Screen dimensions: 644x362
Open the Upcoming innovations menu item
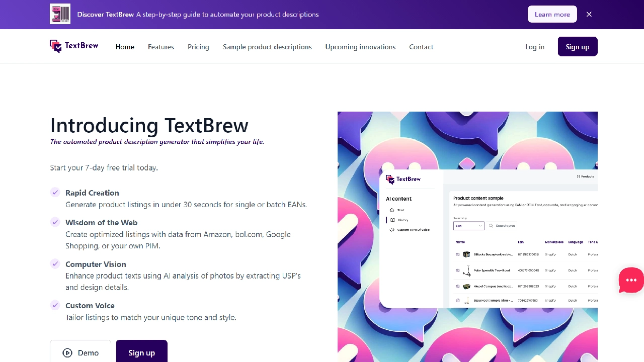(360, 47)
